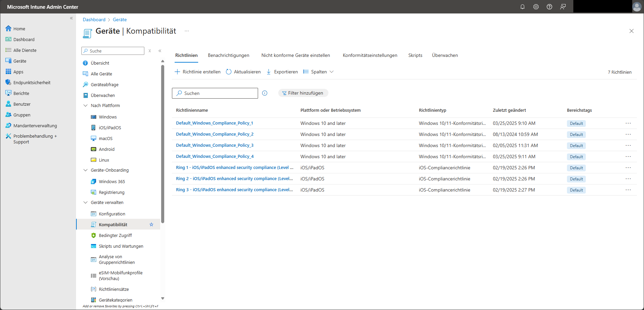Open help question mark icon
The image size is (644, 310).
click(549, 7)
